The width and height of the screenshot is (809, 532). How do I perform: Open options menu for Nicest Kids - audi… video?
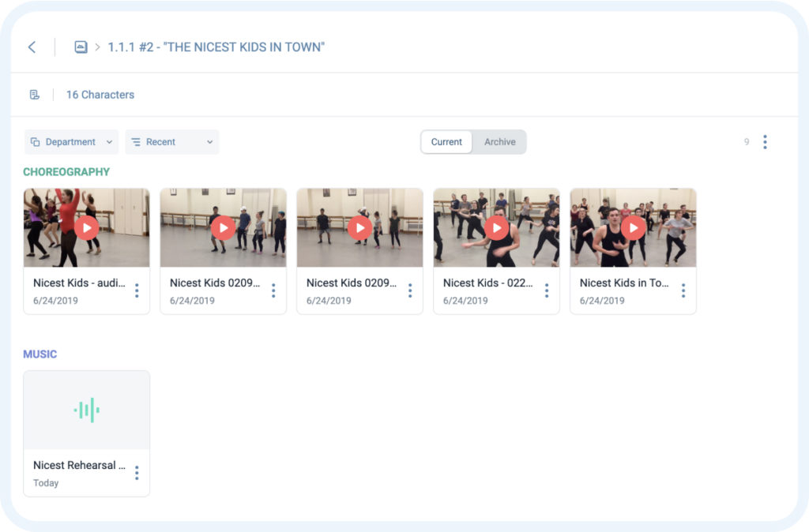(137, 290)
